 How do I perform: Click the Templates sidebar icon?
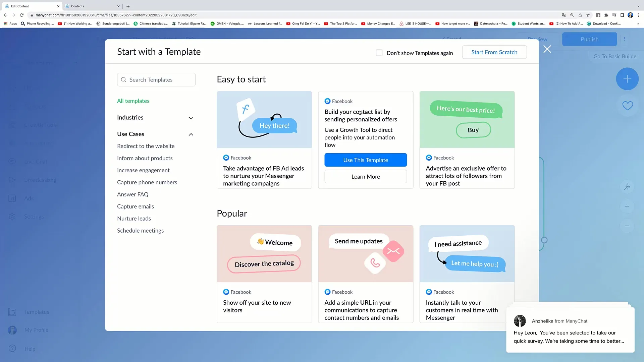12,312
